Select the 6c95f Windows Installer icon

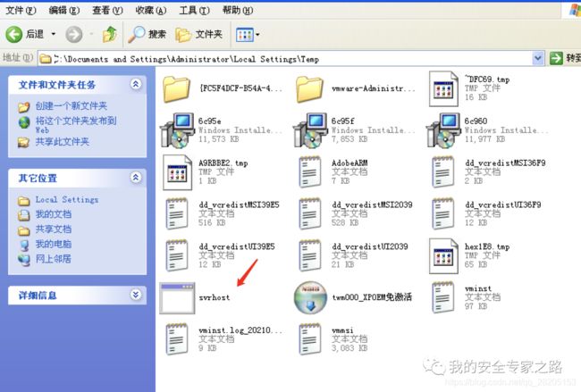310,130
